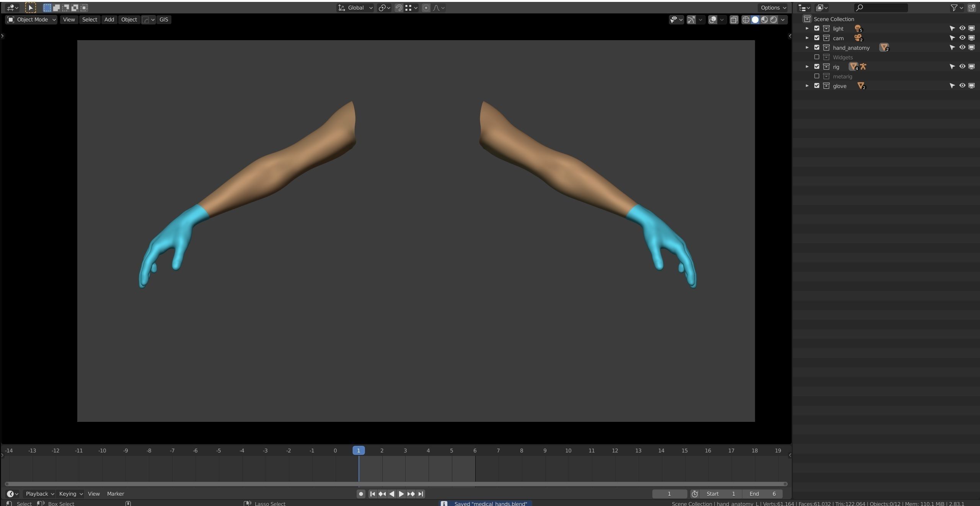Viewport: 980px width, 506px height.
Task: Open the Options dropdown
Action: click(x=773, y=8)
